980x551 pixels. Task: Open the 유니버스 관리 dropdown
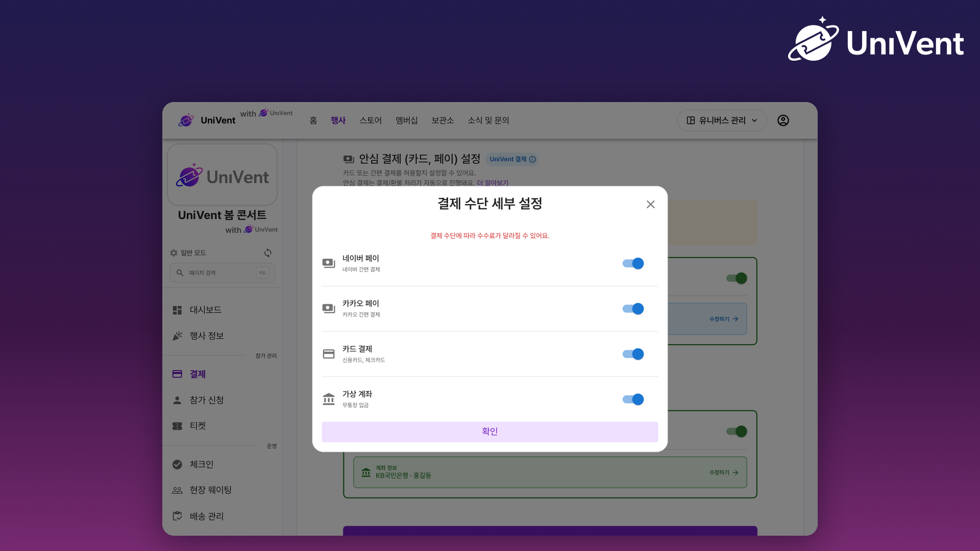point(722,120)
